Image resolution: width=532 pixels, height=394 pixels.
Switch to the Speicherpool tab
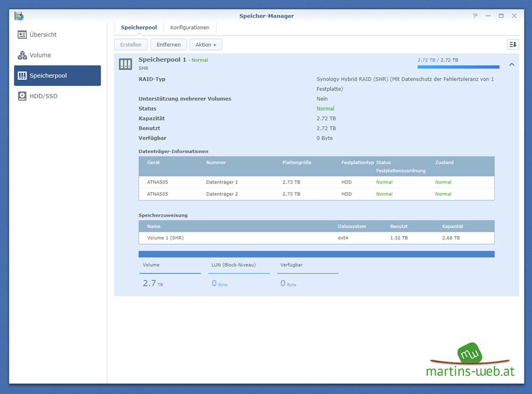(139, 28)
